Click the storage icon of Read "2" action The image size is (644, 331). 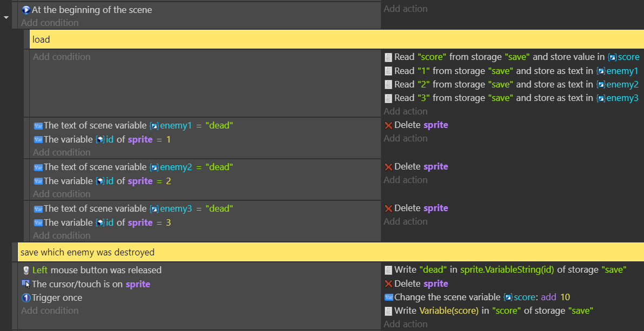pyautogui.click(x=388, y=85)
